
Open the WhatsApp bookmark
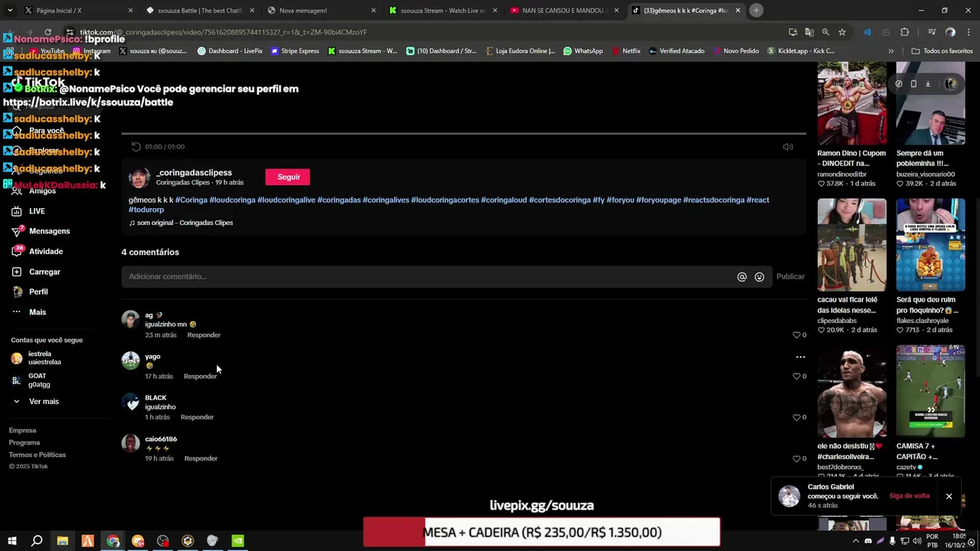[x=583, y=51]
